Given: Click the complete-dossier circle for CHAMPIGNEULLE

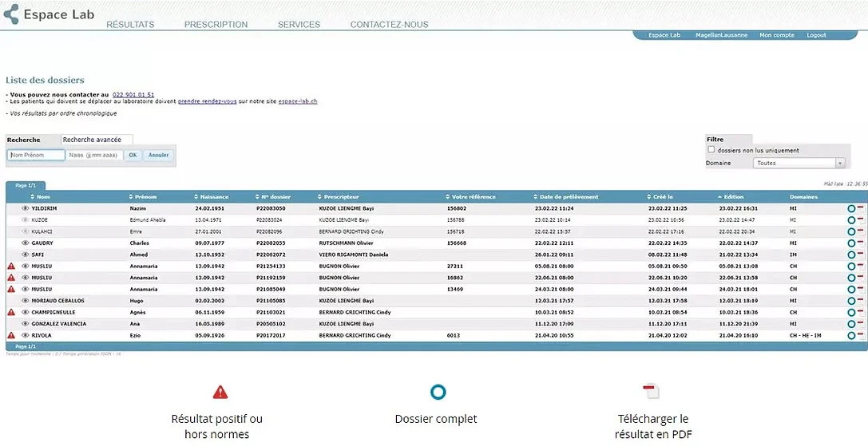Looking at the screenshot, I should pyautogui.click(x=851, y=313).
